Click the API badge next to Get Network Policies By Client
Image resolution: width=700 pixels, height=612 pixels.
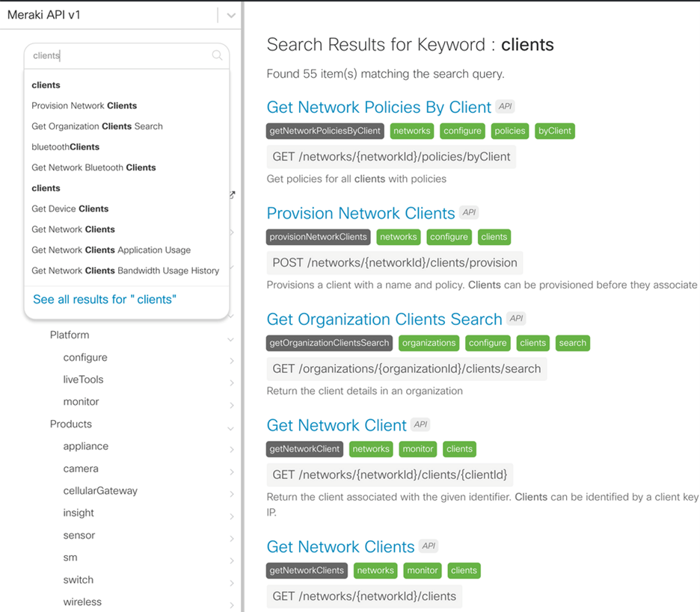tap(505, 106)
